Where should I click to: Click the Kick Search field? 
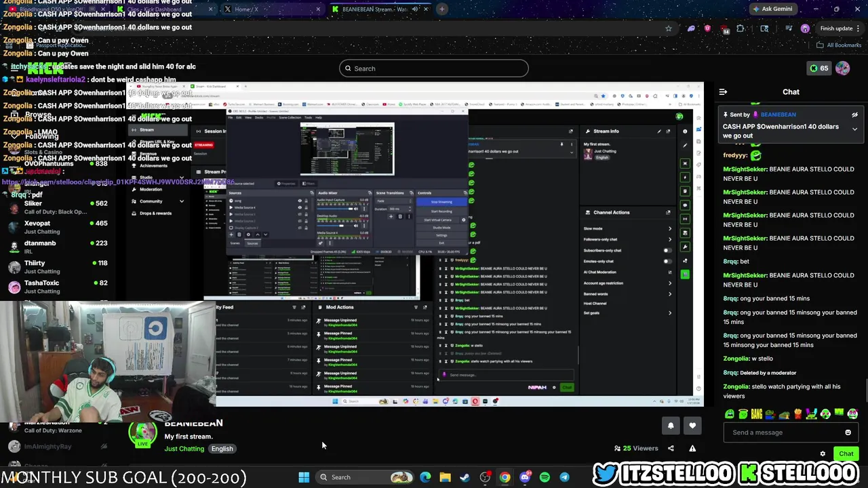433,68
